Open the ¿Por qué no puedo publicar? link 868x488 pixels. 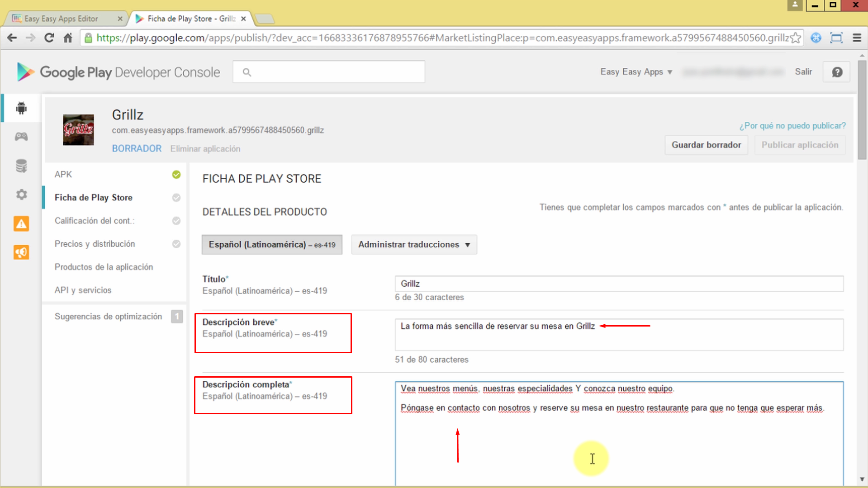(x=792, y=126)
